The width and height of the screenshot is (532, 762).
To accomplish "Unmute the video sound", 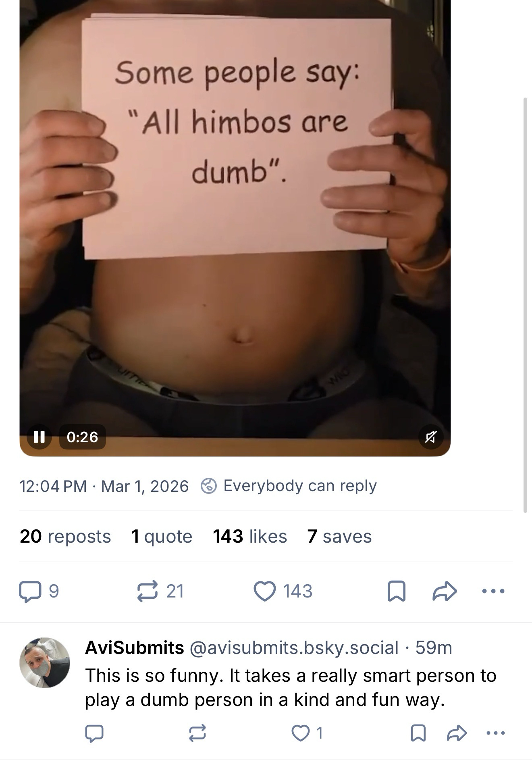I will click(x=430, y=437).
